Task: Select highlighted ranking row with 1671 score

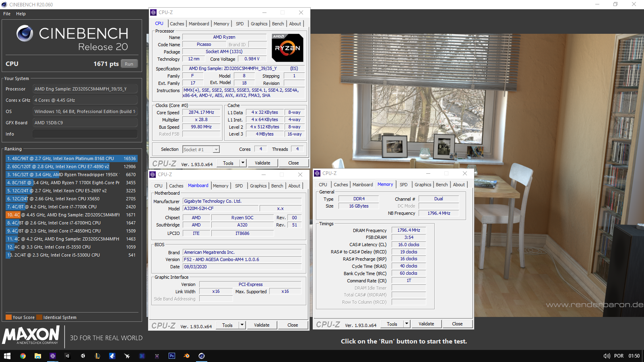Action: (x=71, y=215)
